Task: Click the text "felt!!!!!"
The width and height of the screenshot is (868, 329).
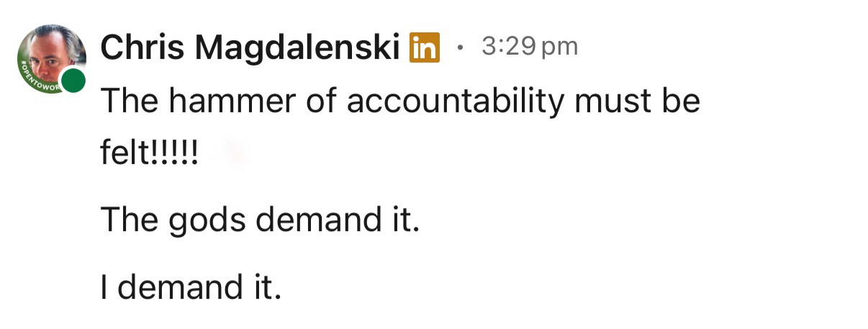Action: pyautogui.click(x=149, y=152)
